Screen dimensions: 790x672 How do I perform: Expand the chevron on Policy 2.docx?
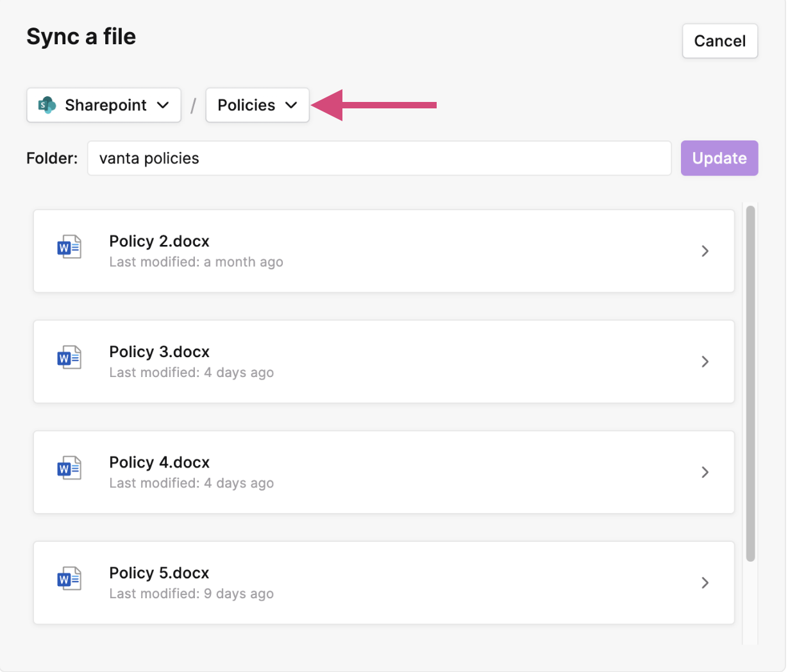705,251
